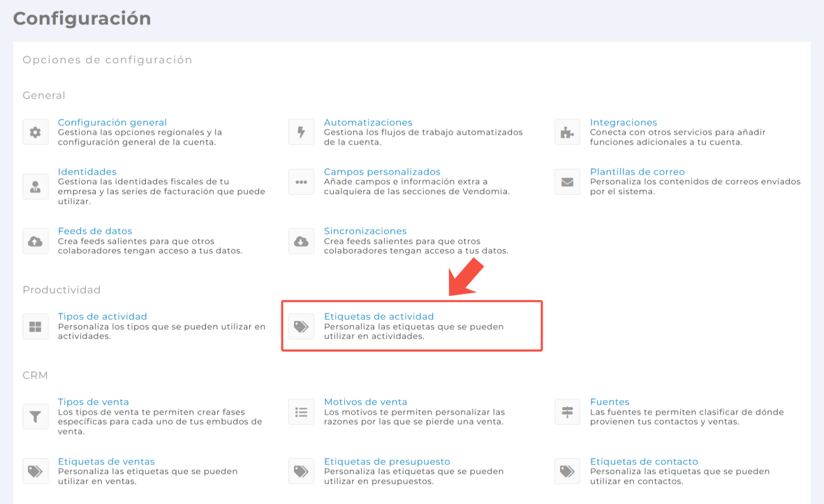
Task: Go to Etiquetas de ventas settings
Action: pyautogui.click(x=106, y=461)
